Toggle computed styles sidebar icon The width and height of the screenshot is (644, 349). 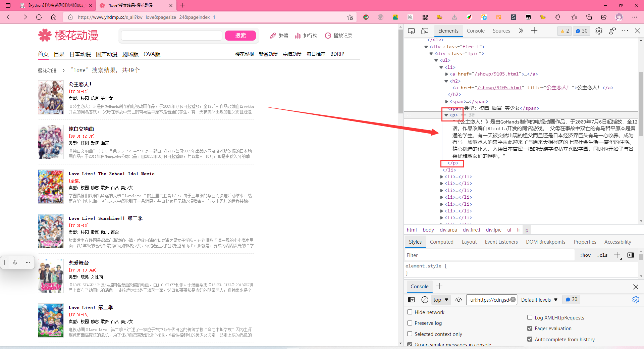(x=631, y=255)
